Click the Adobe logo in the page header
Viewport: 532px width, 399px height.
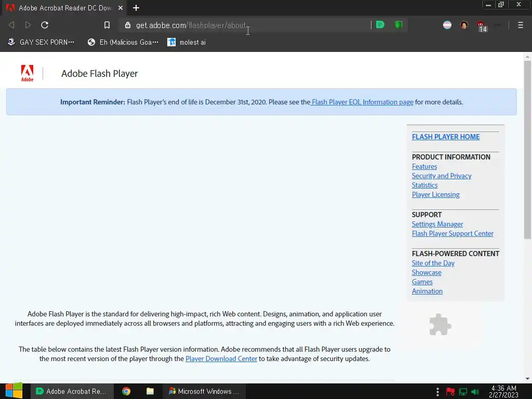(x=27, y=73)
